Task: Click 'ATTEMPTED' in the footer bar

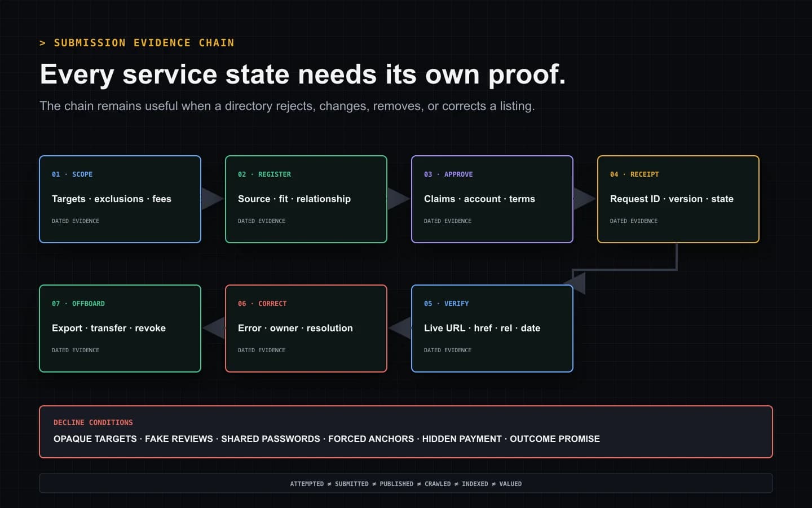Action: pyautogui.click(x=307, y=484)
